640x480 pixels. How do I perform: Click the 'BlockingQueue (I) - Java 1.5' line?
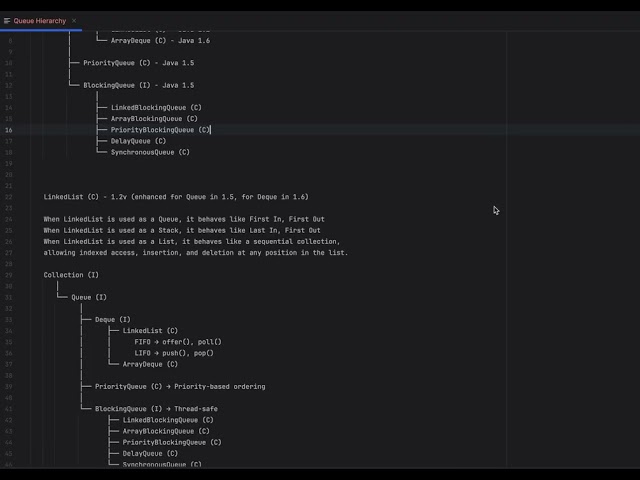pyautogui.click(x=139, y=85)
